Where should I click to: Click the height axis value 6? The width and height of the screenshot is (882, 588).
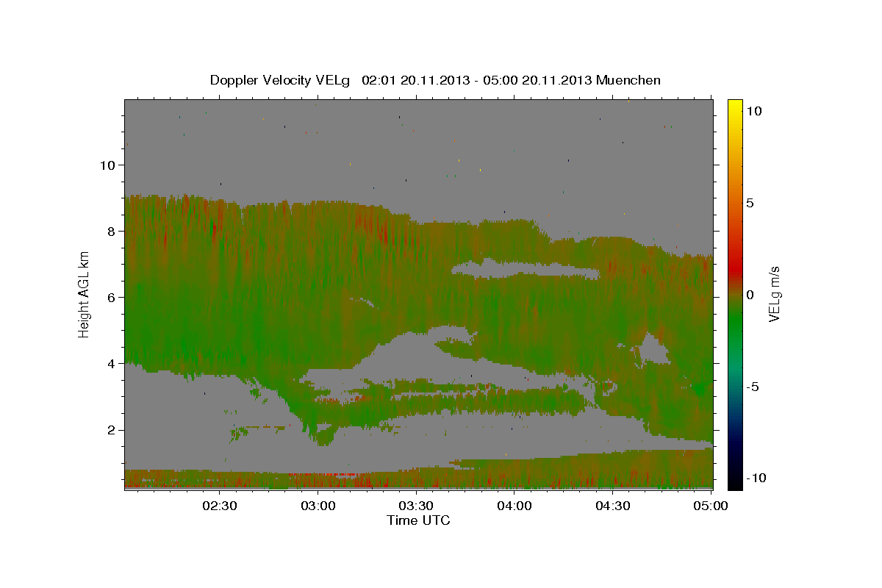(x=111, y=297)
